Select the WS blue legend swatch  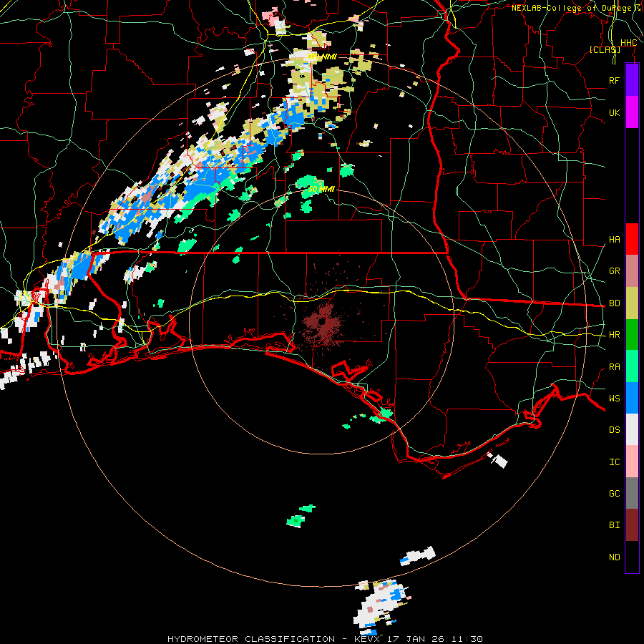[632, 398]
